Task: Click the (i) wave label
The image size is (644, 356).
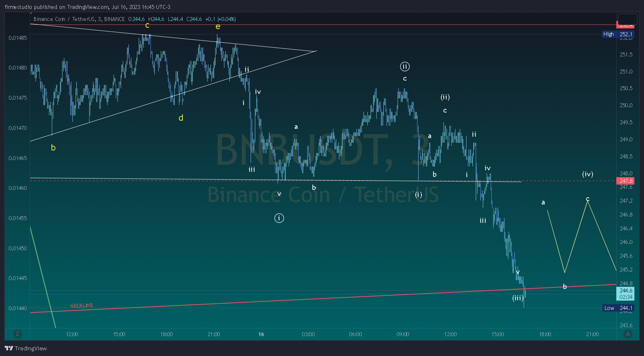Action: point(419,195)
